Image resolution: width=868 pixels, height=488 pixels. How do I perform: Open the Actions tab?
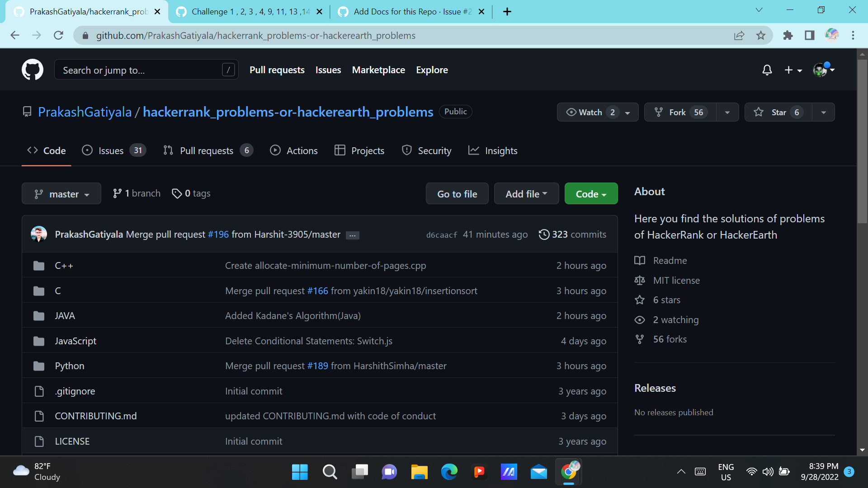tap(294, 150)
